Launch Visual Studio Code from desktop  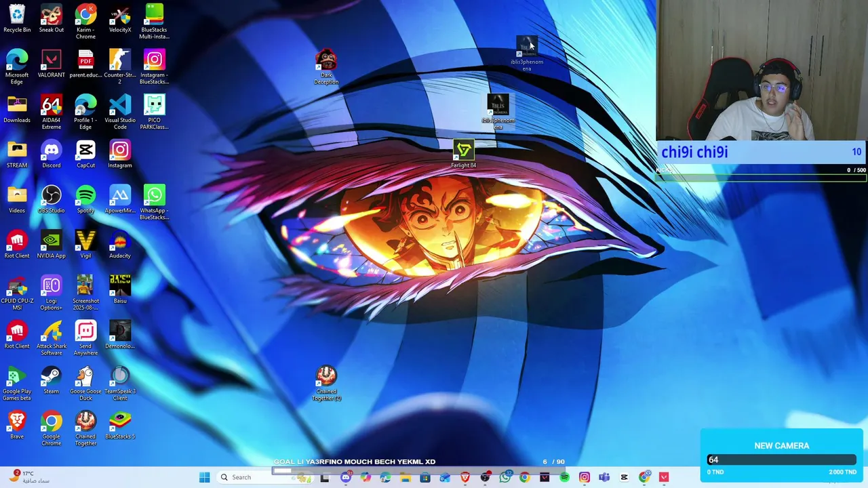(120, 113)
